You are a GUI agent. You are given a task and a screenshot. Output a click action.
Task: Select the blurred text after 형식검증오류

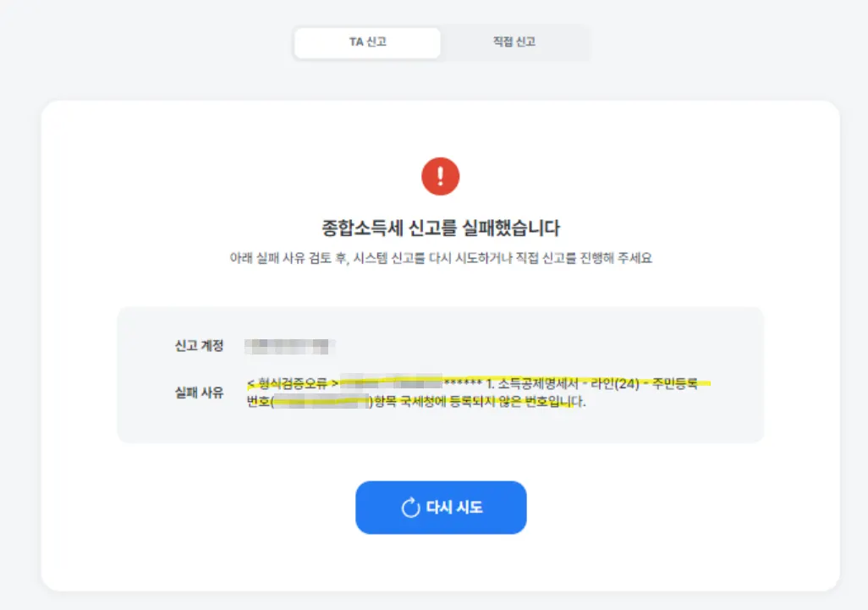pos(392,382)
